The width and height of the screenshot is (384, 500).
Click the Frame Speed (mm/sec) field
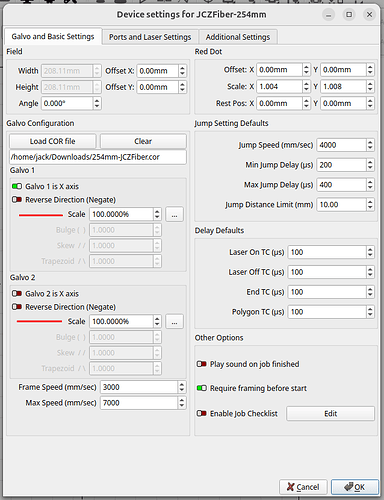[139, 387]
